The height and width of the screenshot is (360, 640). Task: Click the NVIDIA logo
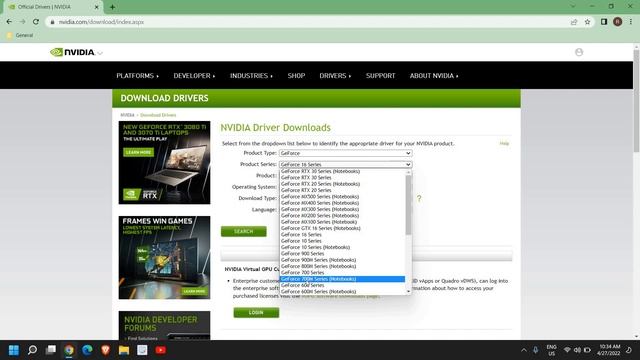pos(73,52)
